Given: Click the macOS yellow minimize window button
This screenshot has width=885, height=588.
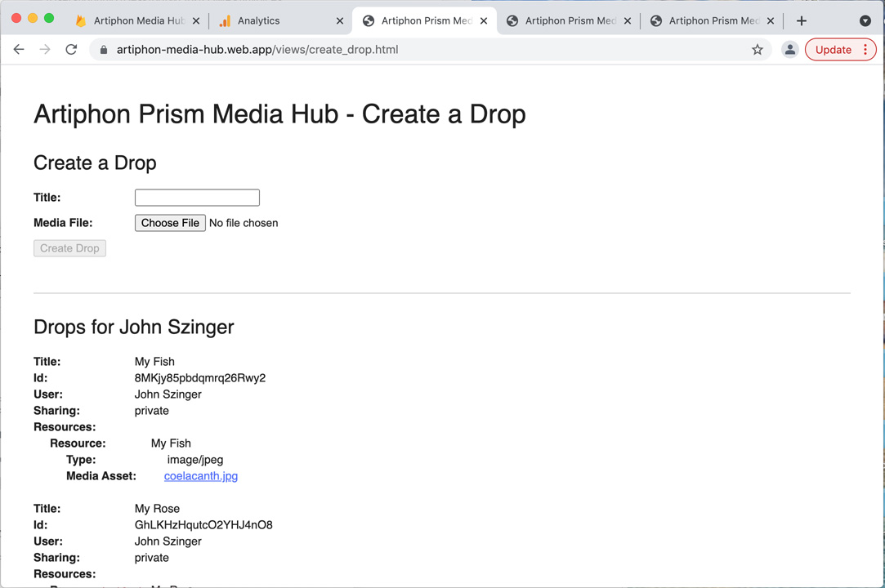Looking at the screenshot, I should (33, 18).
